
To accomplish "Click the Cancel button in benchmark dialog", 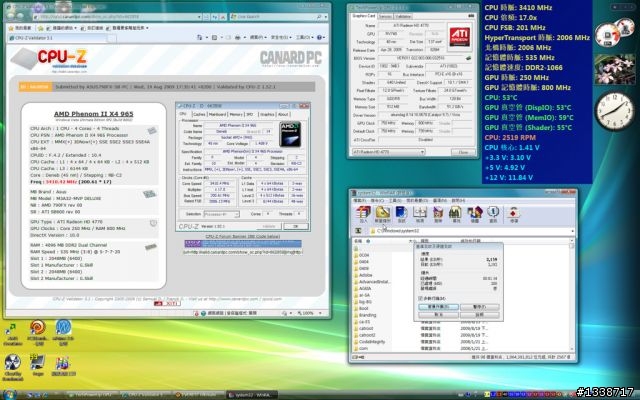I will [x=438, y=315].
